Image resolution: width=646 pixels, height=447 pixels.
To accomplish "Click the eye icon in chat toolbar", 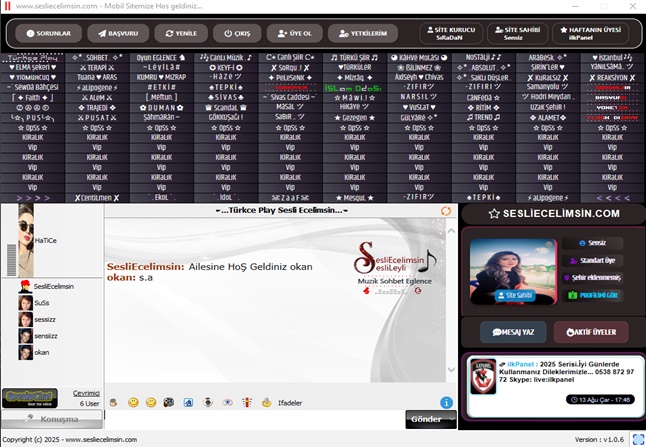I will (x=228, y=402).
